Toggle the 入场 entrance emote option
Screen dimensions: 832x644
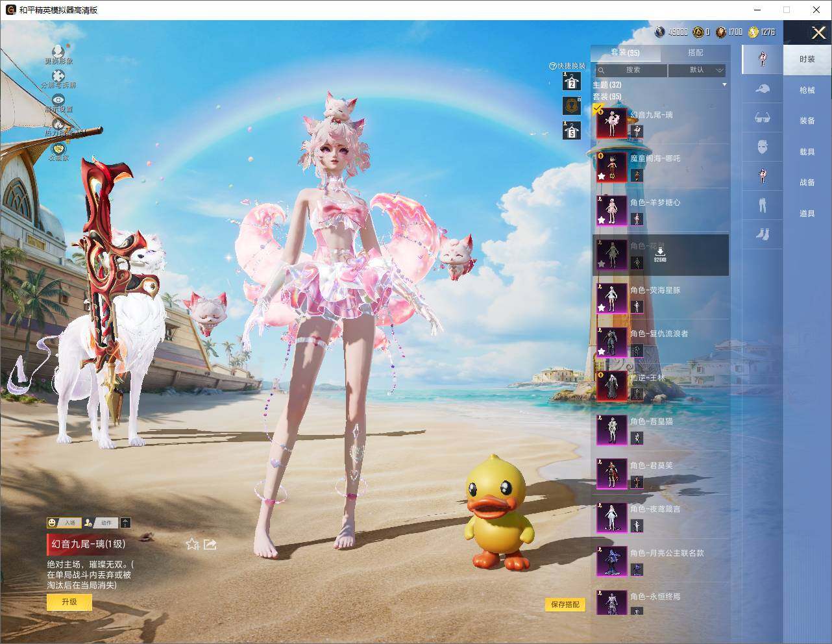click(x=63, y=523)
